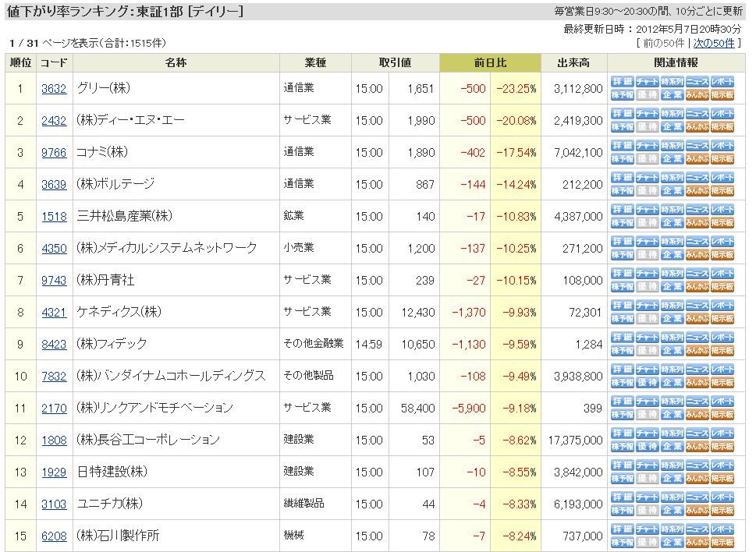Open stock code 2432 link
Screen dimensions: 756x552
pos(54,120)
